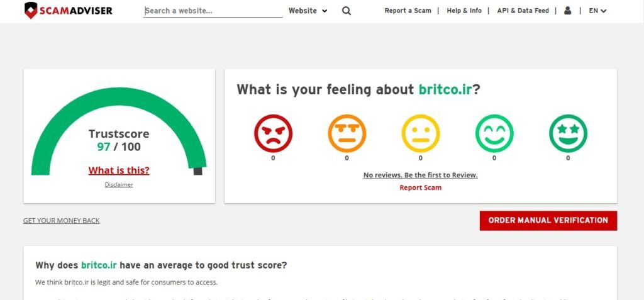The height and width of the screenshot is (300, 644).
Task: Click britco.ir in the feeling heading
Action: [445, 89]
